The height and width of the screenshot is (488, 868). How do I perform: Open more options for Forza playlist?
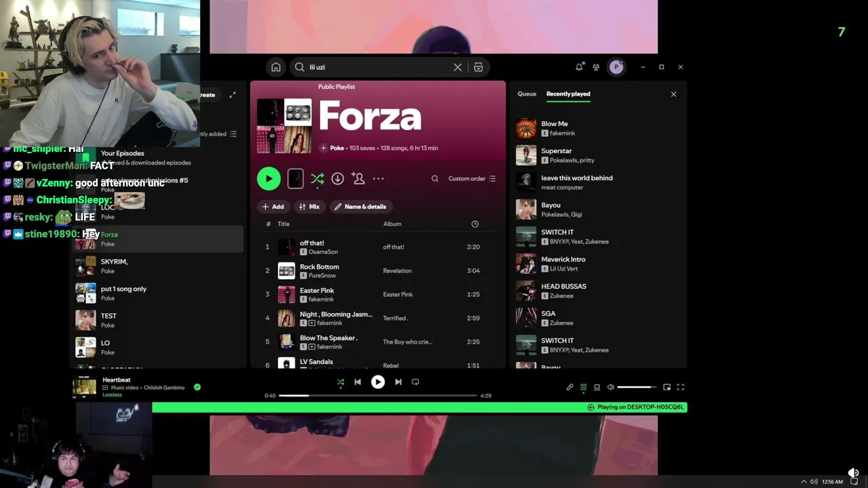tap(378, 178)
